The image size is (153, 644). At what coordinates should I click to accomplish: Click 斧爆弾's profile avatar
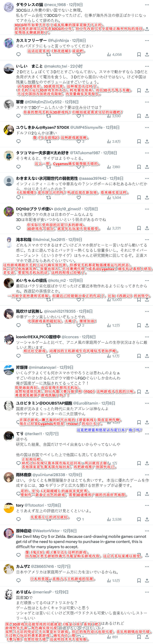pos(9,370)
